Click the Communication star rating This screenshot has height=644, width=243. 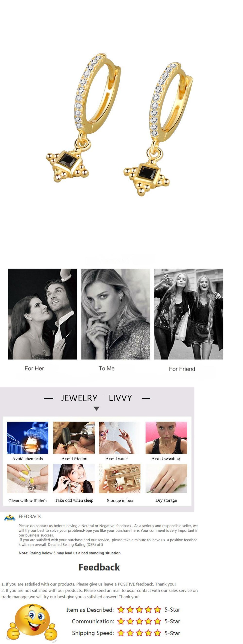tap(139, 621)
